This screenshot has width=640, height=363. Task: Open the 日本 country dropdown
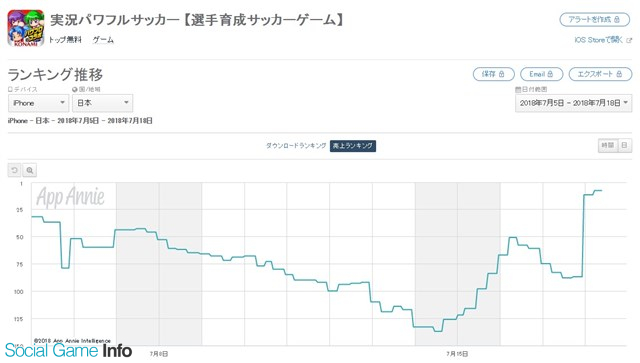tap(102, 103)
